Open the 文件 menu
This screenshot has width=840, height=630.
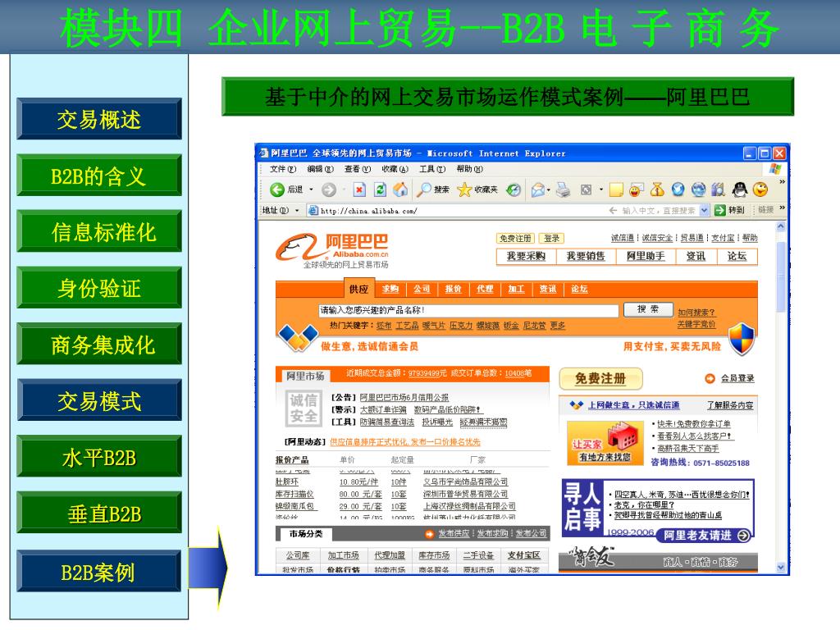[282, 169]
